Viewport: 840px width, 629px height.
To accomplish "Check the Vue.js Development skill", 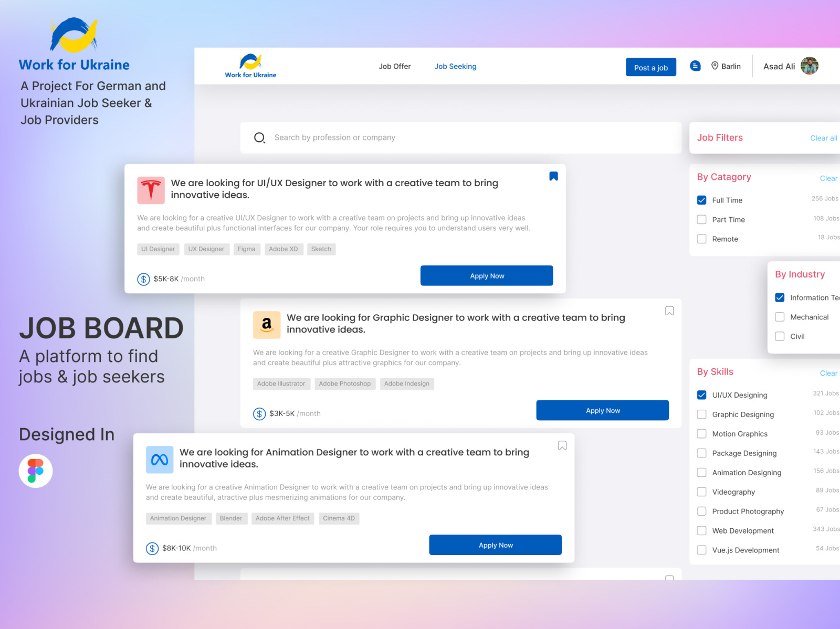I will (701, 550).
